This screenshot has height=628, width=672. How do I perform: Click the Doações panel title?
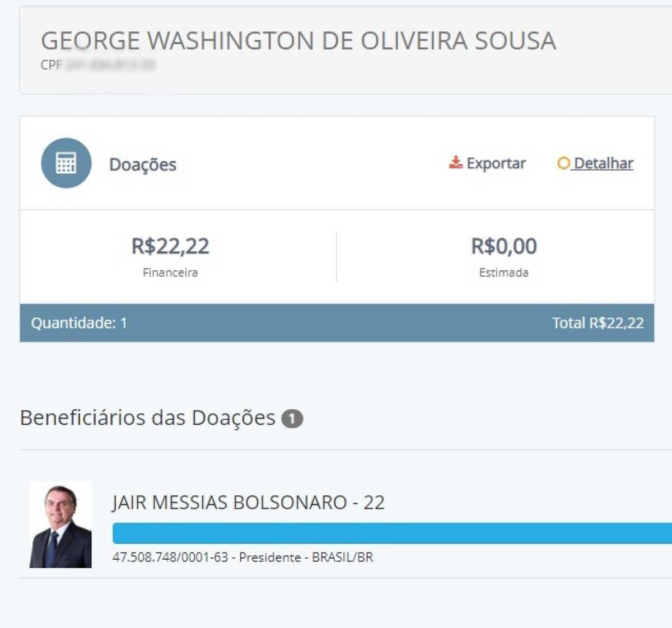pos(142,164)
